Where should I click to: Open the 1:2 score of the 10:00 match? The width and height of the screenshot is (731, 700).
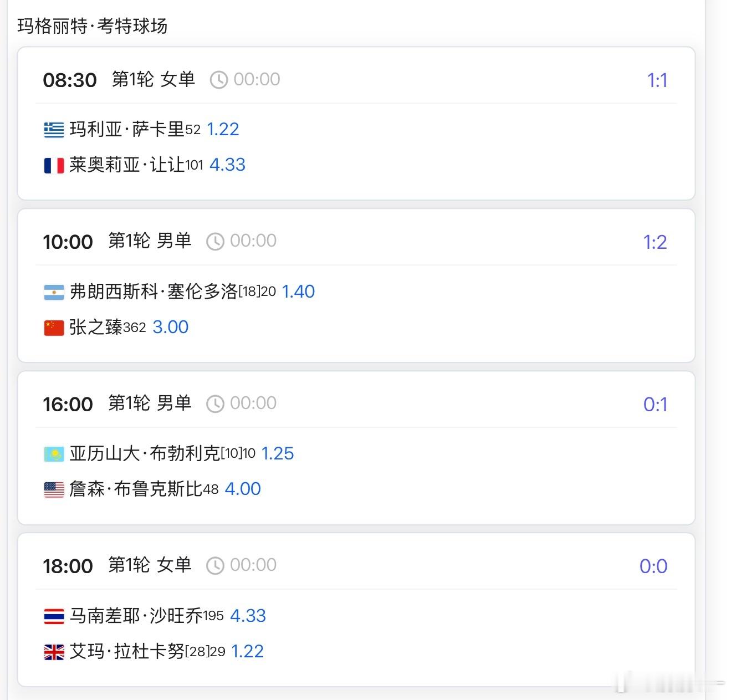(655, 242)
